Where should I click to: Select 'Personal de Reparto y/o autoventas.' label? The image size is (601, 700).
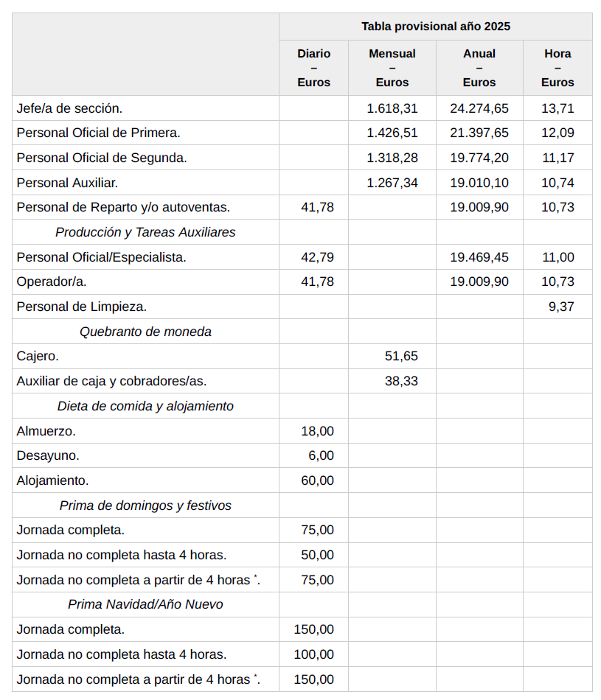click(x=123, y=208)
